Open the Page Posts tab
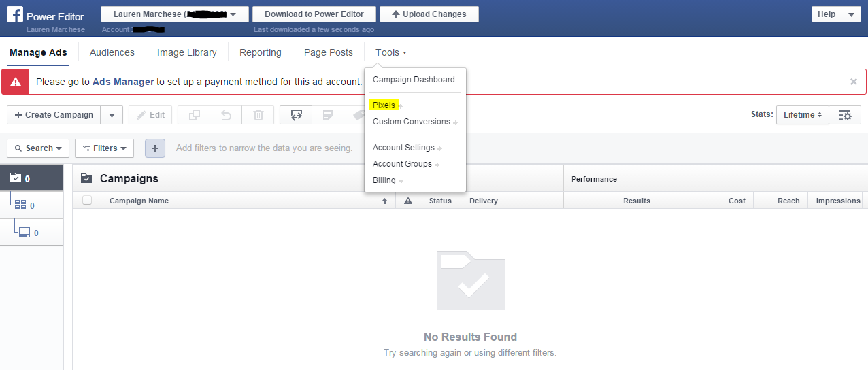Screen dimensions: 868x370 (x=329, y=52)
